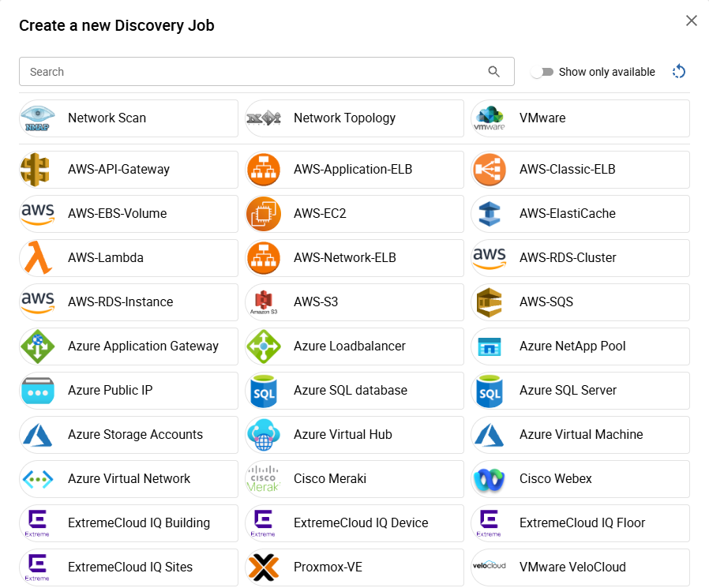Click the Azure Application Gateway icon

pos(38,346)
